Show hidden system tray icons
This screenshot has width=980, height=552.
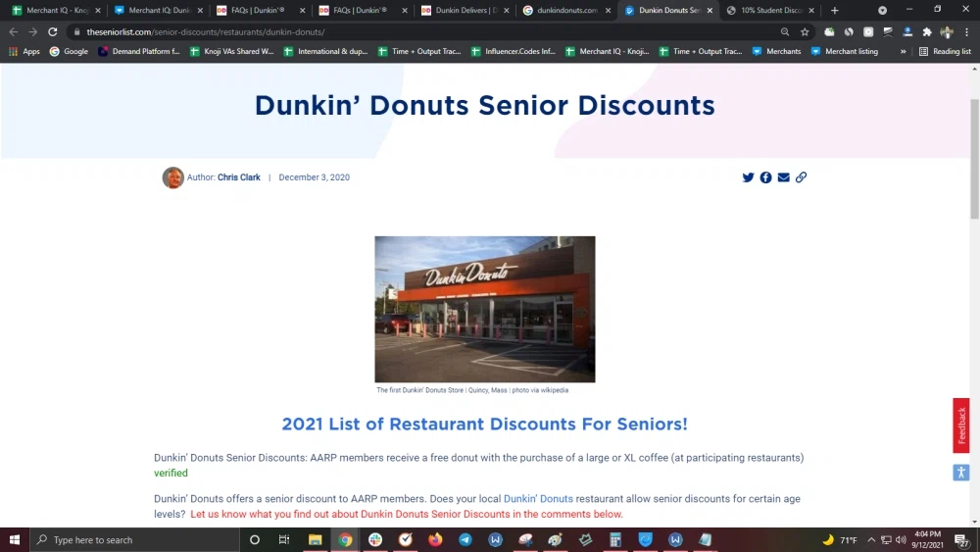pyautogui.click(x=870, y=540)
